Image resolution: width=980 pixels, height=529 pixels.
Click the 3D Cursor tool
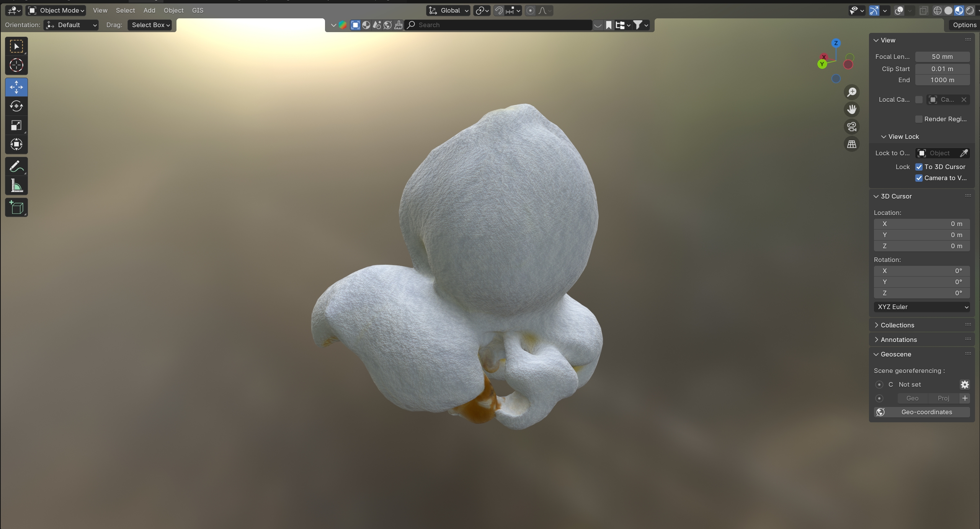(16, 65)
